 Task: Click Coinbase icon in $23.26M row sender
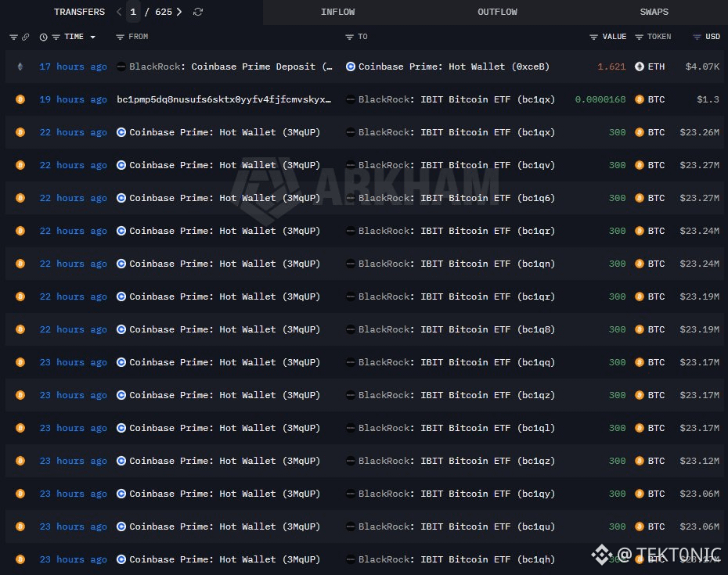click(x=121, y=132)
